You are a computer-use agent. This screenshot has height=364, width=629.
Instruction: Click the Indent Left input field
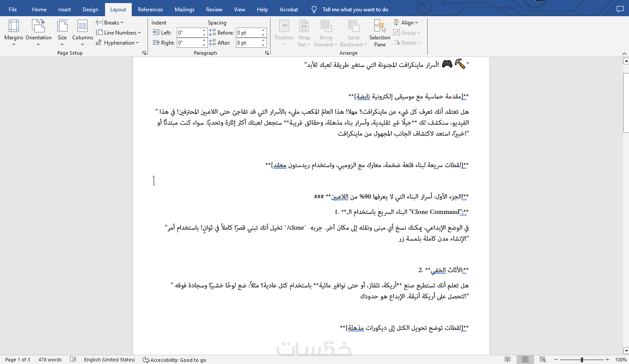coord(189,32)
